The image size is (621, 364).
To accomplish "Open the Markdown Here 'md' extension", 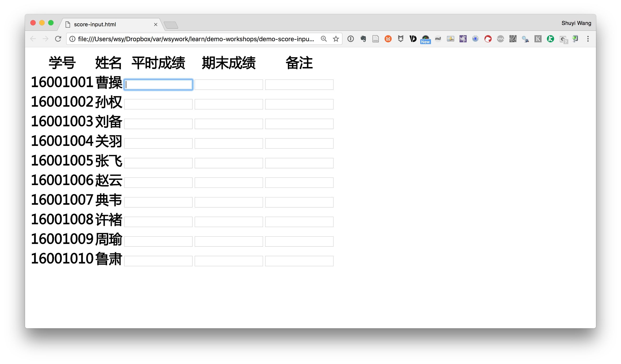I will [438, 39].
